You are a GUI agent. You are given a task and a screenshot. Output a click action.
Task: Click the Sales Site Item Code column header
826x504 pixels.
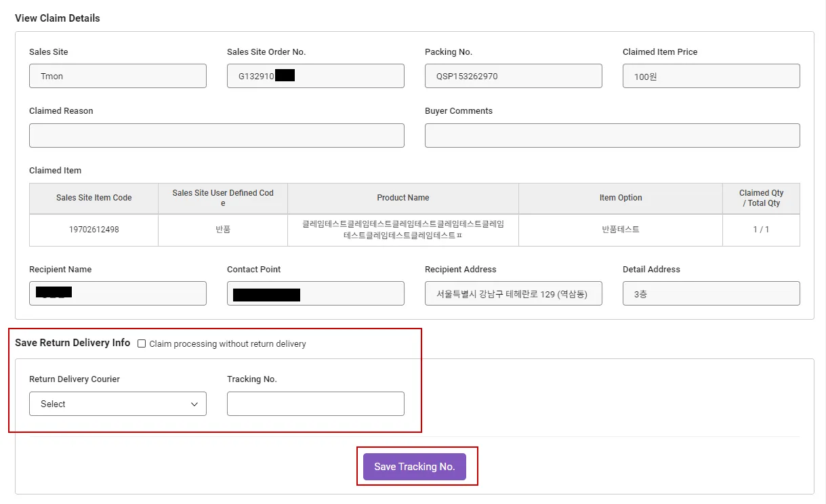click(94, 198)
